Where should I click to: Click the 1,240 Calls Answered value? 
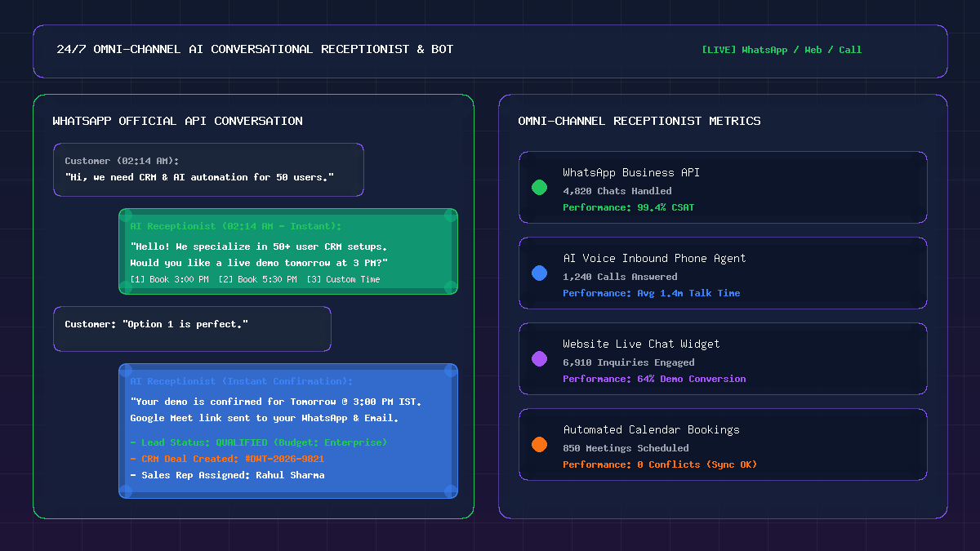[x=620, y=277]
